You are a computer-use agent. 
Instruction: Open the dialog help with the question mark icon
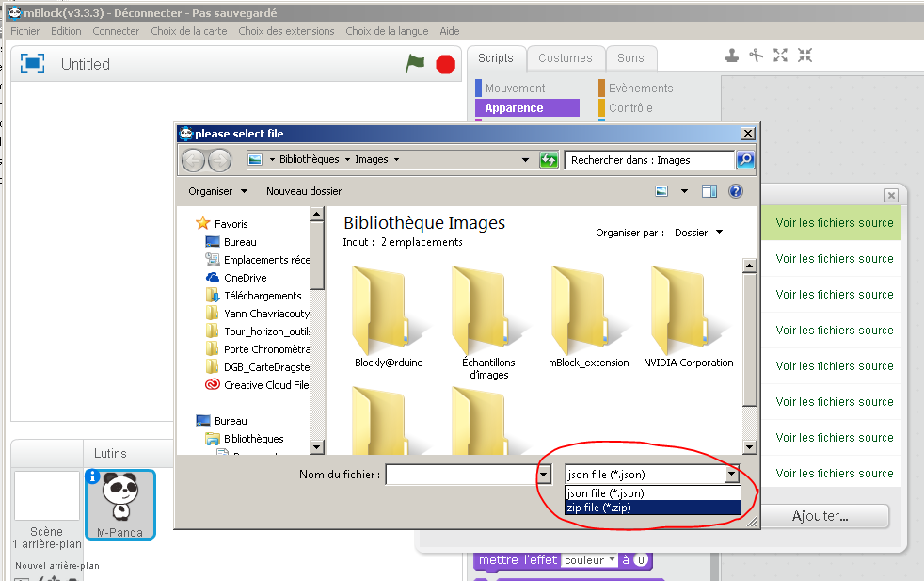pos(735,191)
